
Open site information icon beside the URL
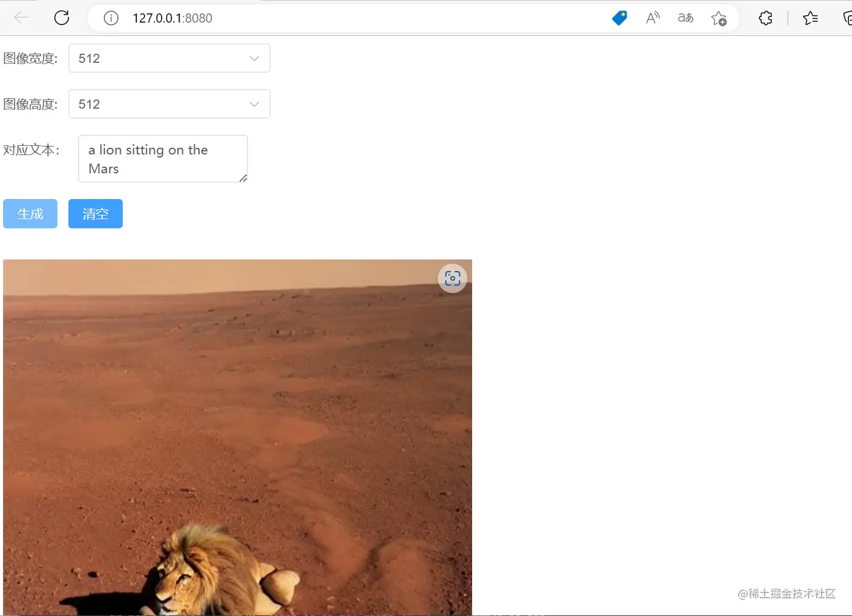(x=111, y=18)
